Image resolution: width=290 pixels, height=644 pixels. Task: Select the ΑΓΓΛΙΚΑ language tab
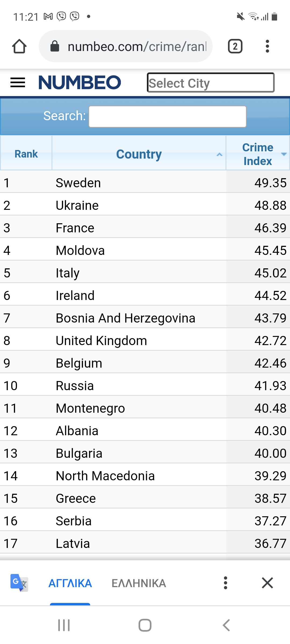(x=70, y=583)
